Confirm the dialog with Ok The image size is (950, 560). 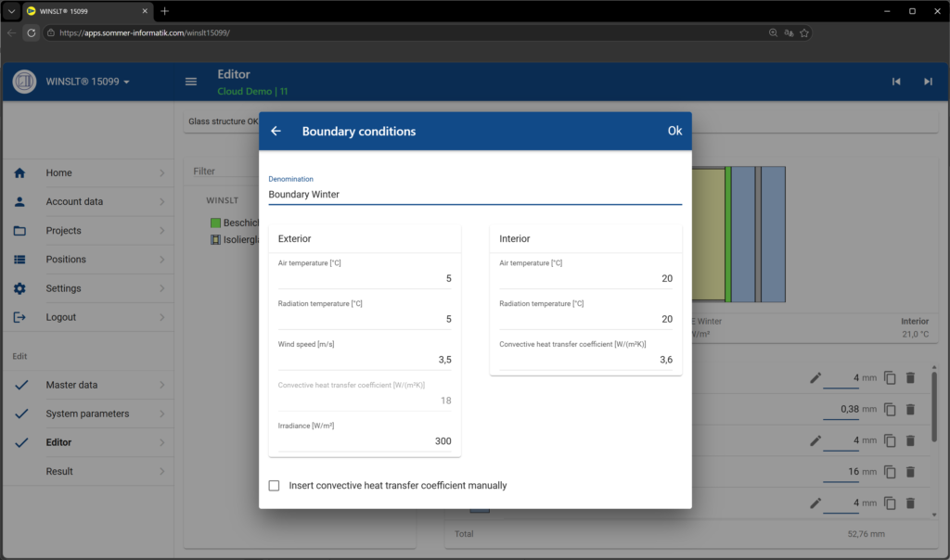point(674,131)
